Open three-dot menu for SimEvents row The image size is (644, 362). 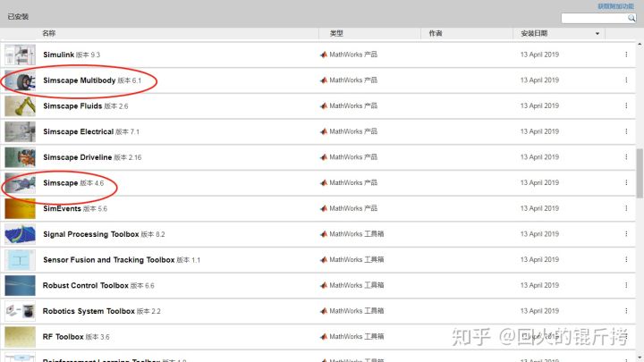626,208
